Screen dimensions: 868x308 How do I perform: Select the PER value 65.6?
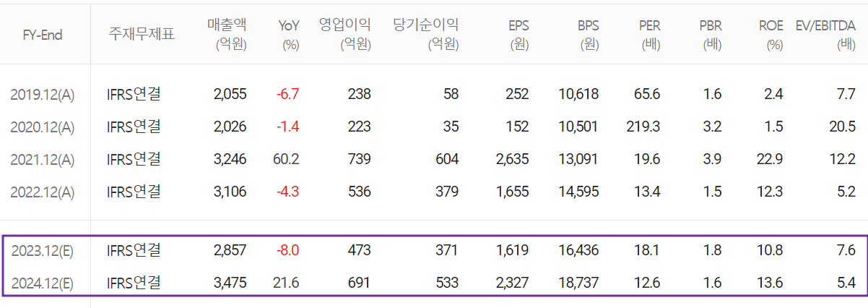pos(648,94)
